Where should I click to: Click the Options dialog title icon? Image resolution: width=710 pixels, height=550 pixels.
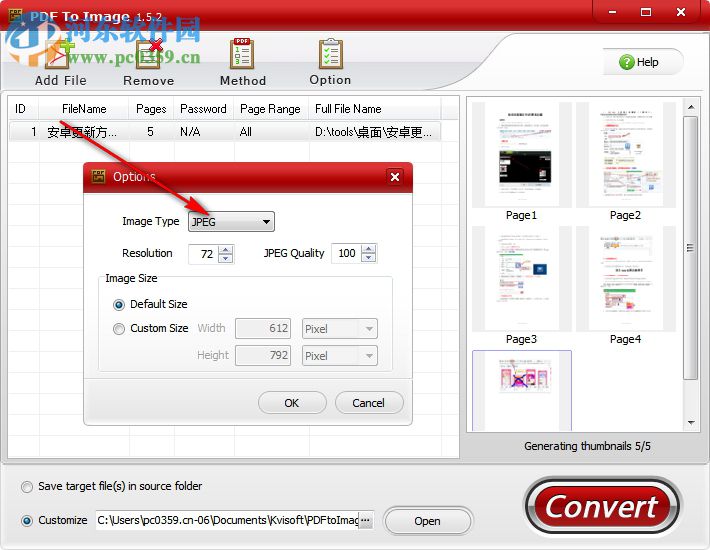coord(98,177)
